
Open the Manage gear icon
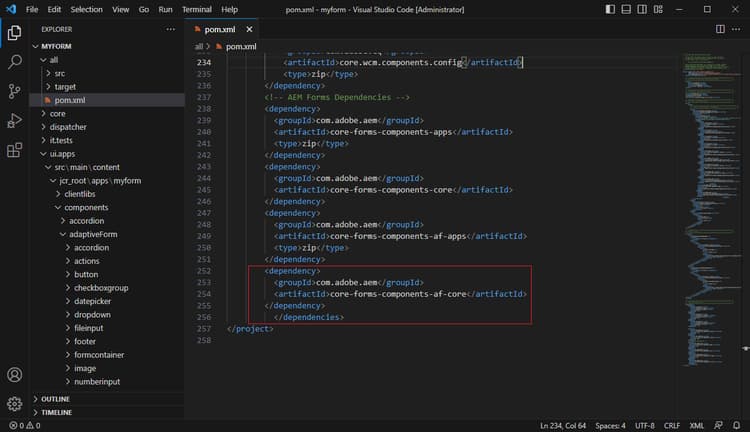tap(15, 404)
